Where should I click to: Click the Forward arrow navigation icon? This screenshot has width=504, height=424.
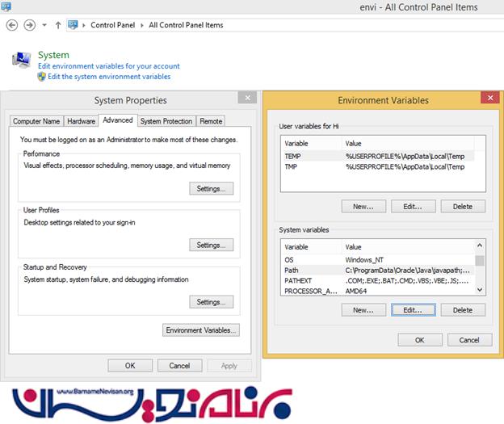tap(30, 25)
